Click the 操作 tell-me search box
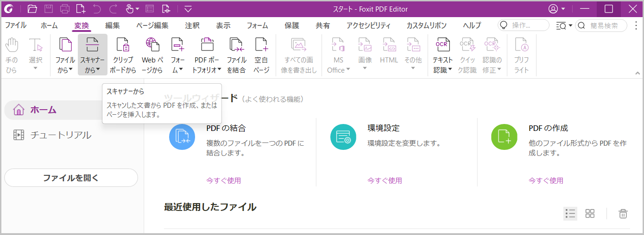This screenshot has height=235, width=644. pyautogui.click(x=524, y=25)
